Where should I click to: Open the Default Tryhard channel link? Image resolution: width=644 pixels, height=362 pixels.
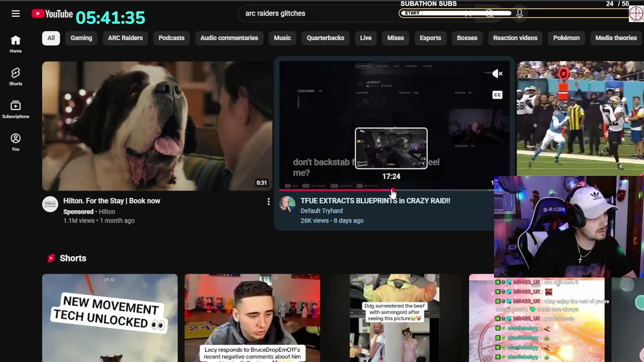(321, 211)
